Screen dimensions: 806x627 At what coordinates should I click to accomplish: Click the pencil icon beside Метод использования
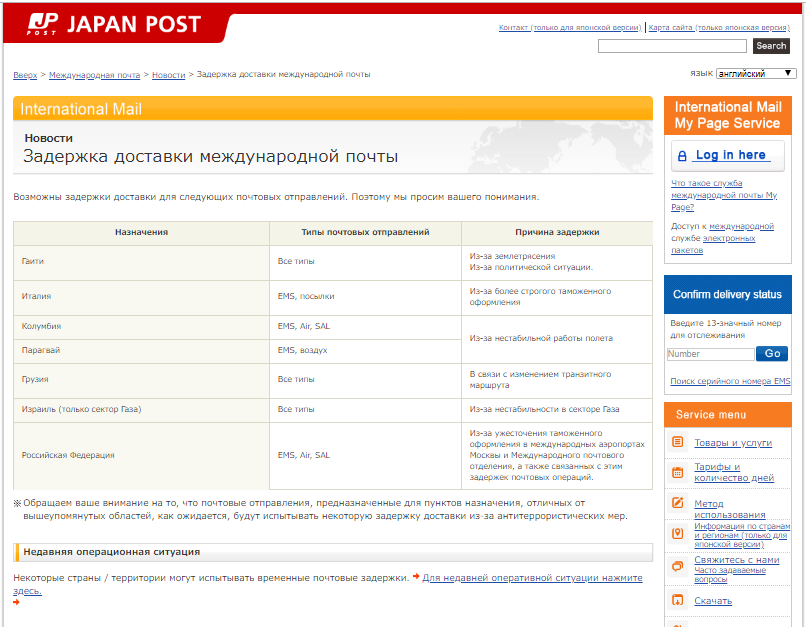point(678,503)
